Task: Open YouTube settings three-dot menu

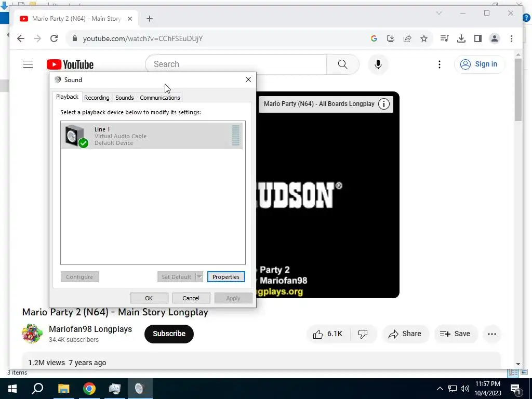Action: [440, 64]
